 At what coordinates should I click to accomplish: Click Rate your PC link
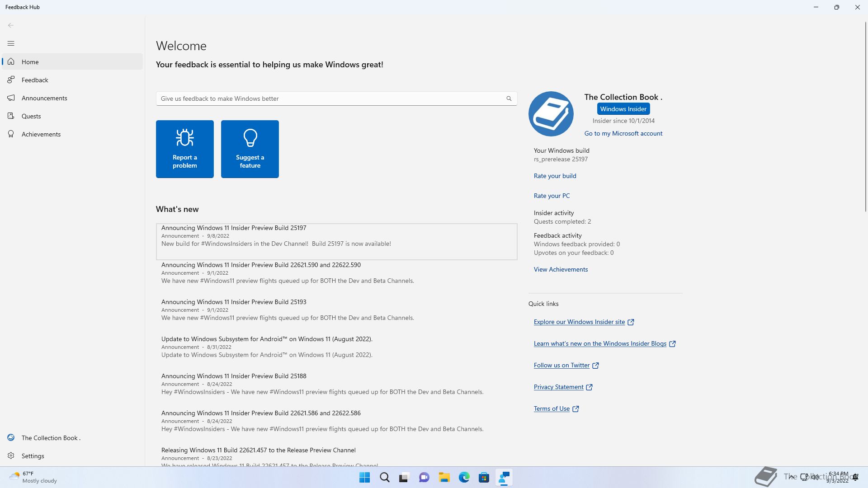click(x=552, y=196)
